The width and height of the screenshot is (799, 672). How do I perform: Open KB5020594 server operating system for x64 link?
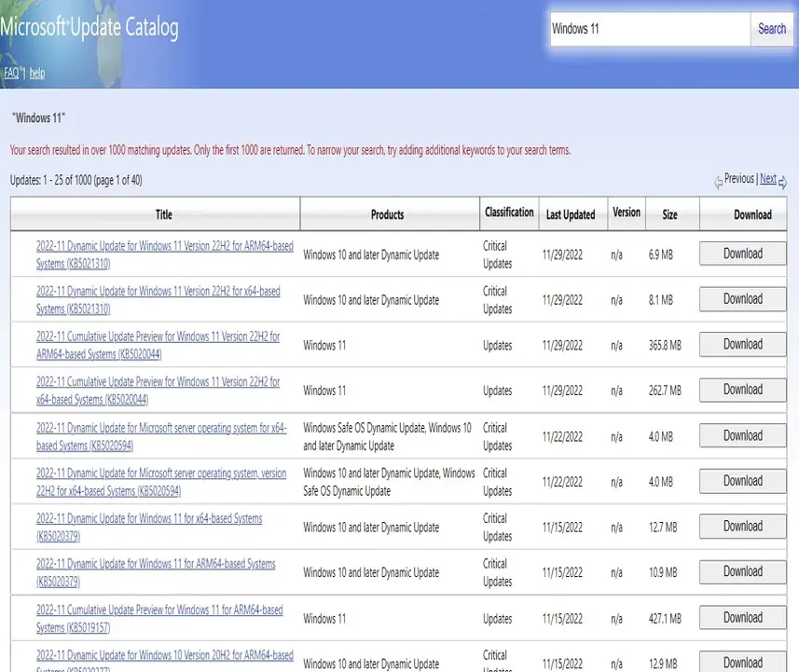pyautogui.click(x=161, y=436)
